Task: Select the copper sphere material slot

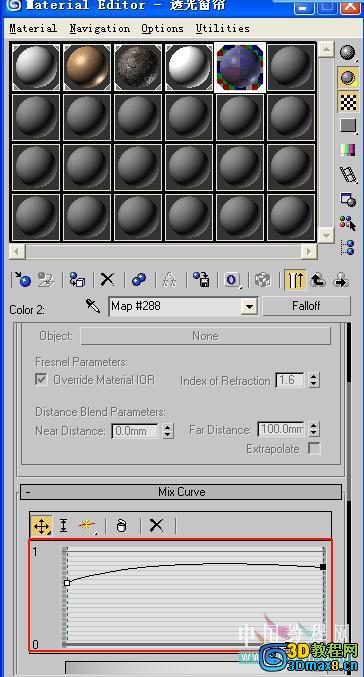Action: tap(87, 67)
